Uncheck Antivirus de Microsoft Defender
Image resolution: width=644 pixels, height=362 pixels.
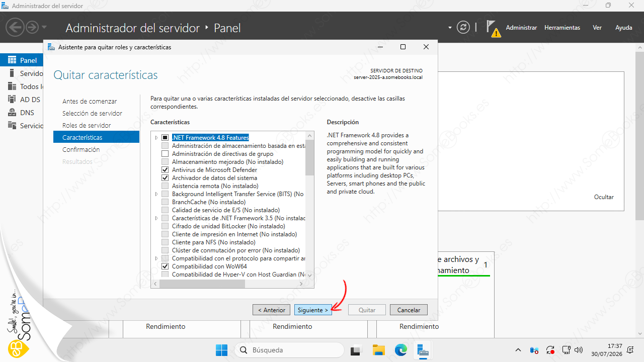[165, 170]
